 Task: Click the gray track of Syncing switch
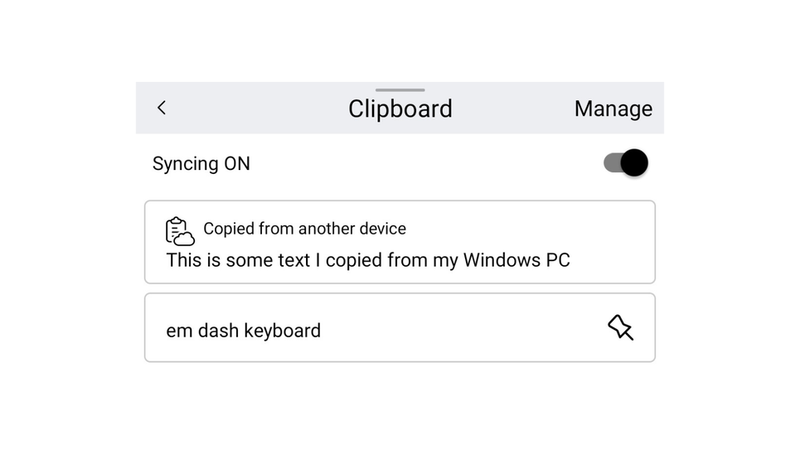(x=611, y=163)
